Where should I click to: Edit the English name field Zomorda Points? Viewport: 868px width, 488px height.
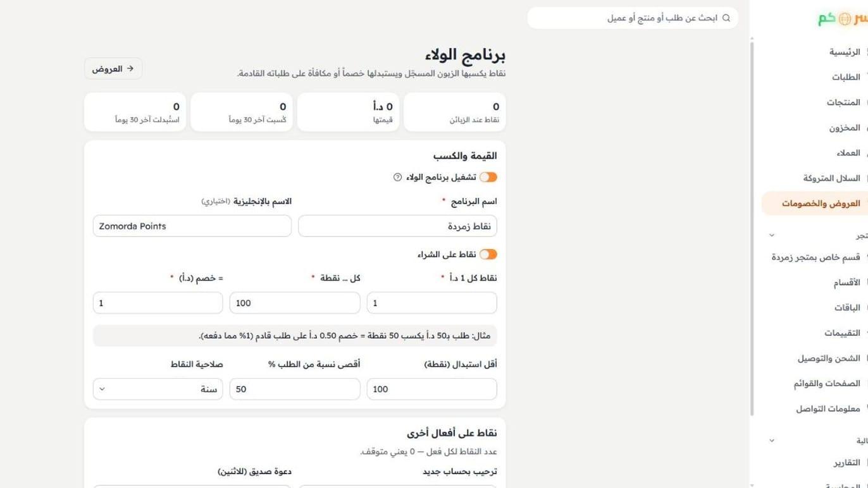click(x=192, y=226)
